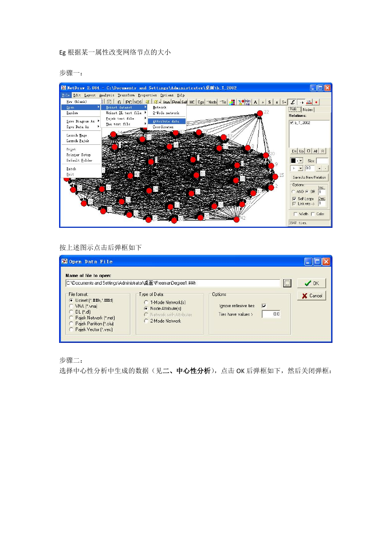
Task: Click the G toolbar button in NetDraw
Action: (119, 102)
